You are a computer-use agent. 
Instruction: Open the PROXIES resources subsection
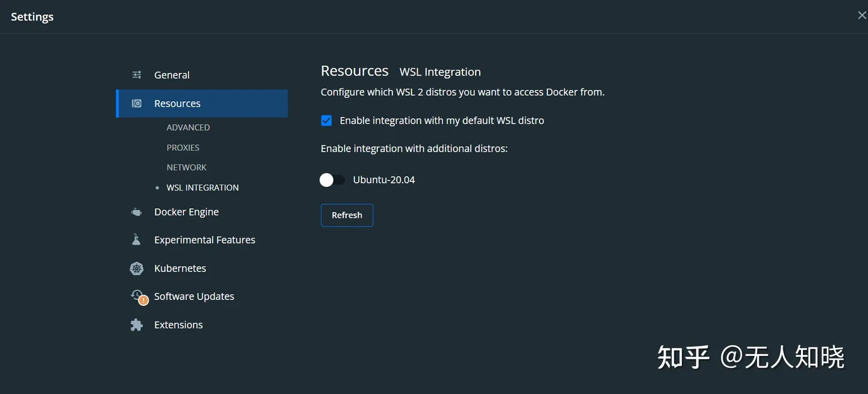tap(183, 147)
